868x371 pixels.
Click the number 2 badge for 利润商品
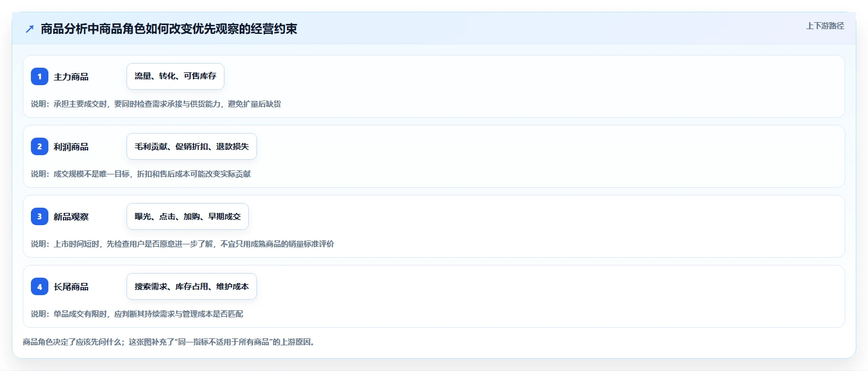click(x=40, y=146)
